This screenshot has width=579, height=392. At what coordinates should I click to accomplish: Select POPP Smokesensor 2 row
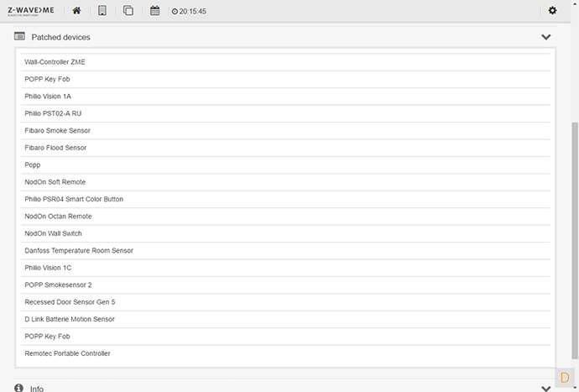(x=285, y=285)
